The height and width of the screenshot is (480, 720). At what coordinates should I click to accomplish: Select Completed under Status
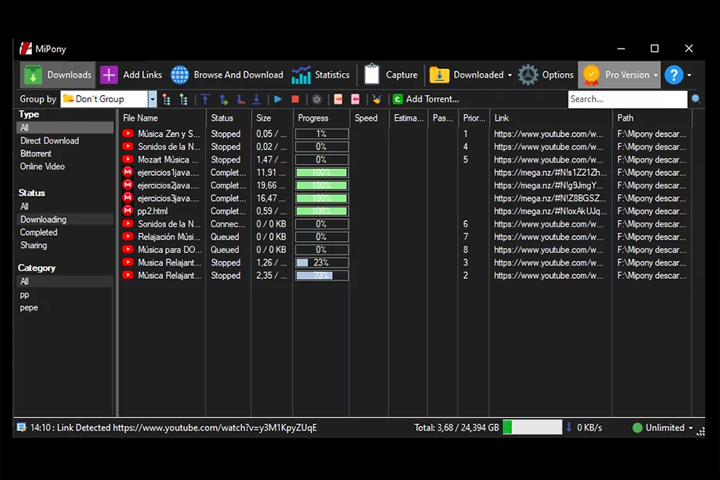pyautogui.click(x=39, y=232)
